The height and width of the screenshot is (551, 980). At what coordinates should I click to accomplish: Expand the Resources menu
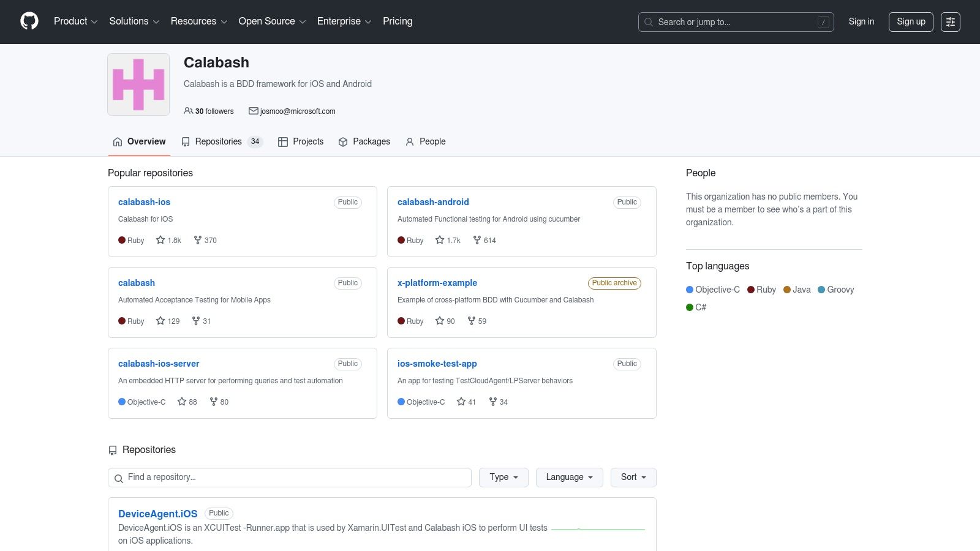pos(199,21)
